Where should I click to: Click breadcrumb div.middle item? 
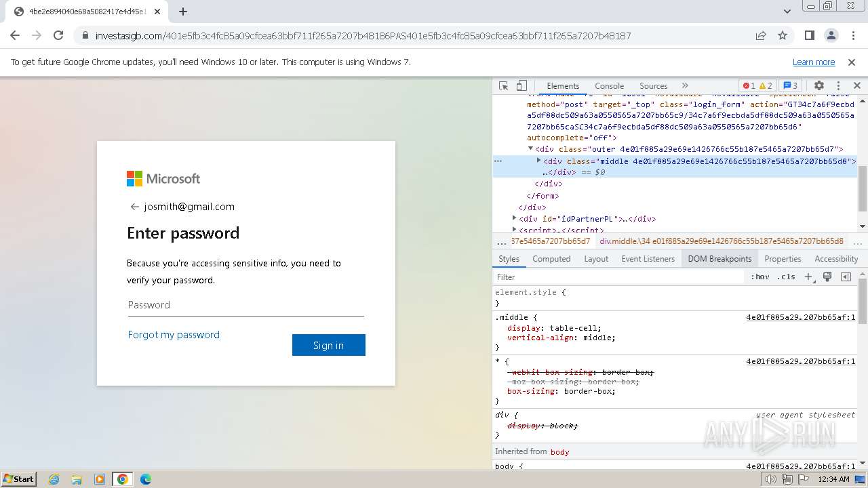(722, 241)
